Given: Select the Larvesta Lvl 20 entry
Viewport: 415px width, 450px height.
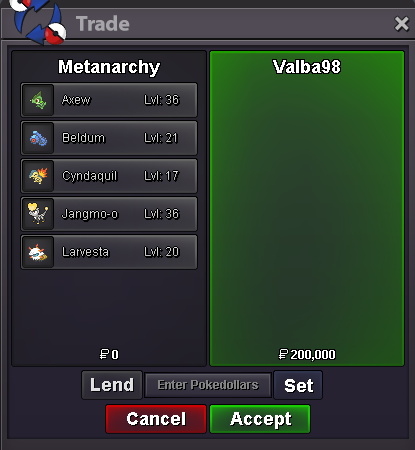Looking at the screenshot, I should point(109,252).
